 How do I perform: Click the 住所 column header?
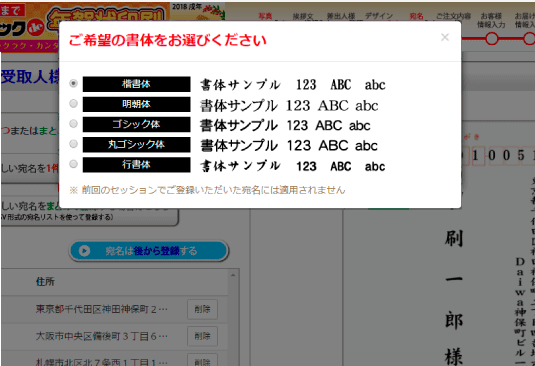[x=45, y=282]
